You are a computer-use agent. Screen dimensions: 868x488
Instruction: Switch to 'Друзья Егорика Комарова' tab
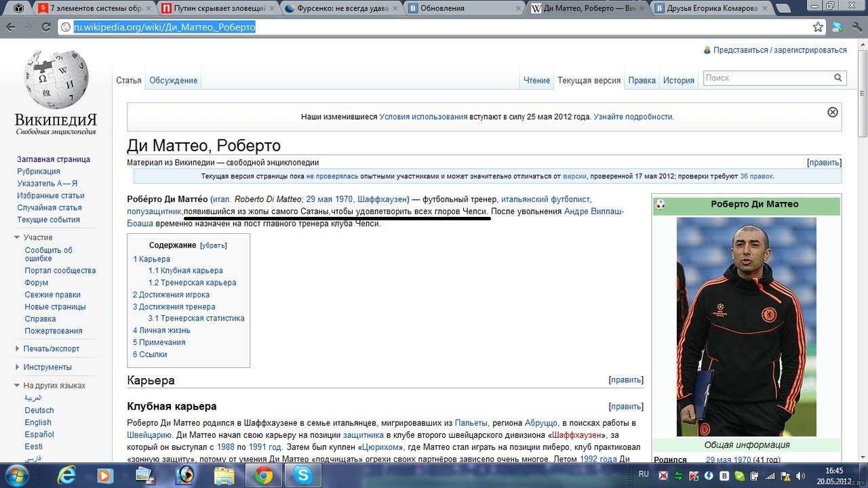click(x=710, y=8)
